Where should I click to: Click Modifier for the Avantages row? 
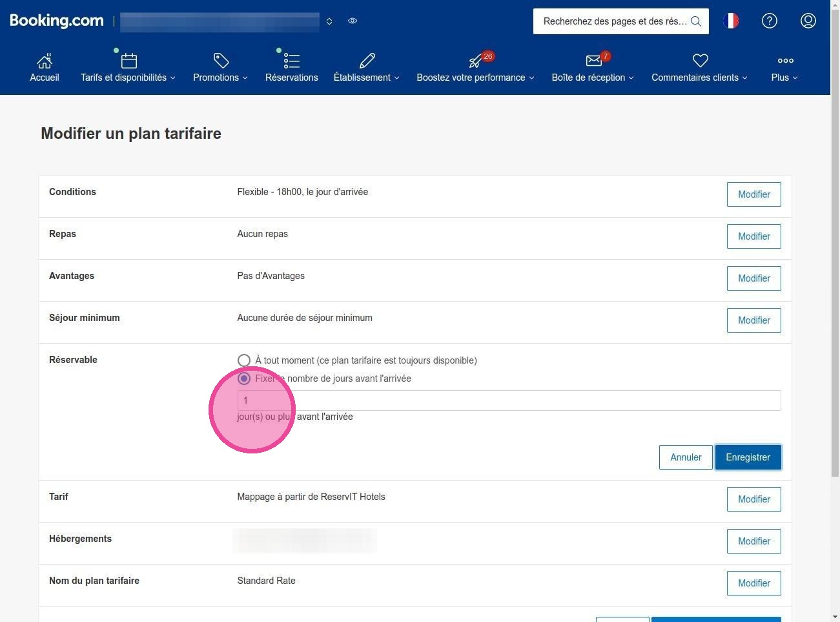[x=753, y=278]
